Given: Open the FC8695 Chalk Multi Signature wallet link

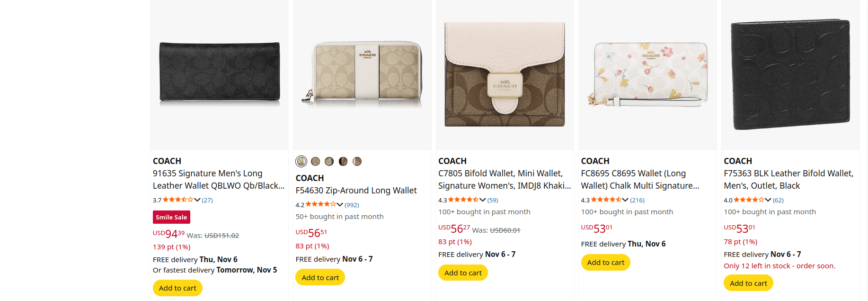Looking at the screenshot, I should 640,180.
